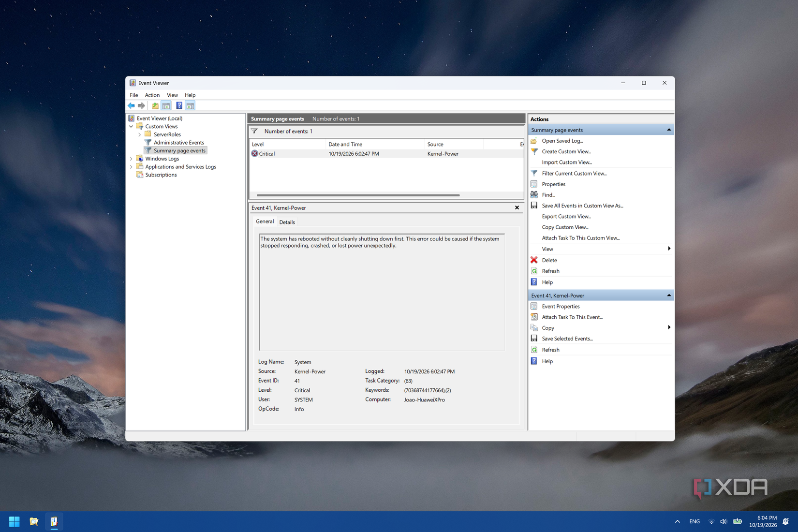Click the Forward arrow toolbar icon
This screenshot has height=532, width=798.
pos(141,105)
